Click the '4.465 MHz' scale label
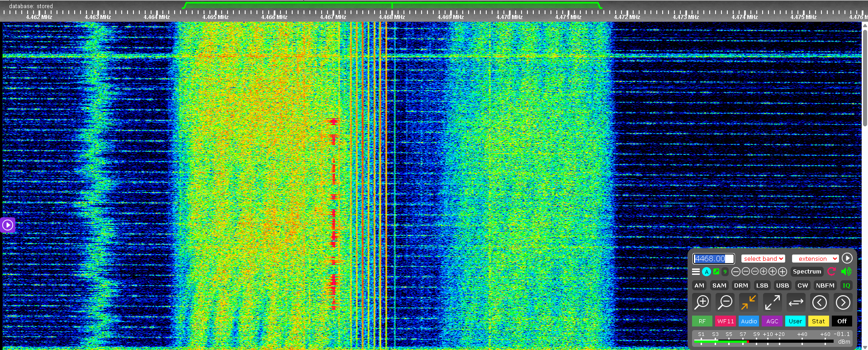Screen dimensions: 868x350 [x=215, y=17]
